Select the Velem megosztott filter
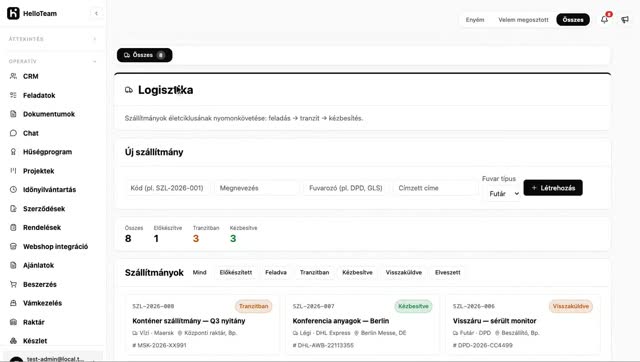640x362 pixels. [523, 20]
